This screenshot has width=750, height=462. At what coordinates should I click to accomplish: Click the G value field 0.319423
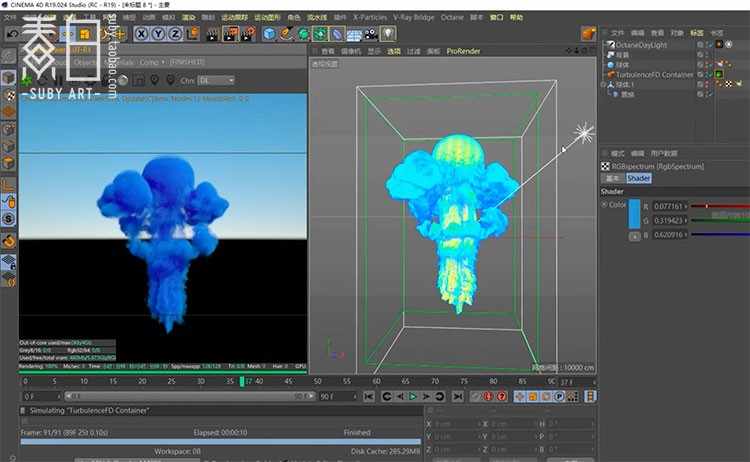point(669,220)
